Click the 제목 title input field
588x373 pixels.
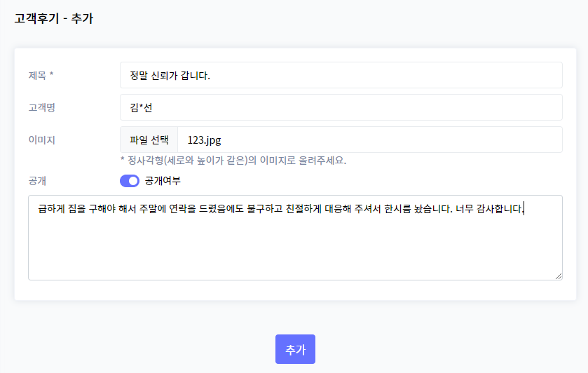341,76
